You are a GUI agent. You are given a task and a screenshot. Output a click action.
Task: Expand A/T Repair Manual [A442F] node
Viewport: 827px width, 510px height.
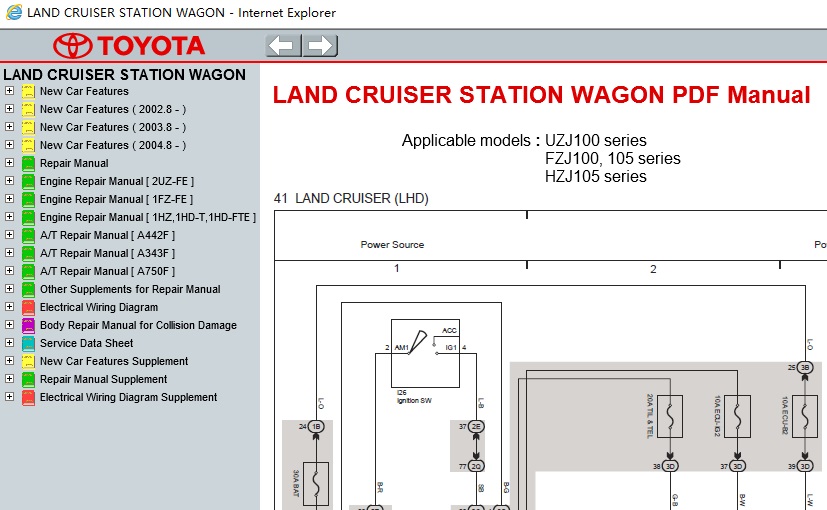9,235
